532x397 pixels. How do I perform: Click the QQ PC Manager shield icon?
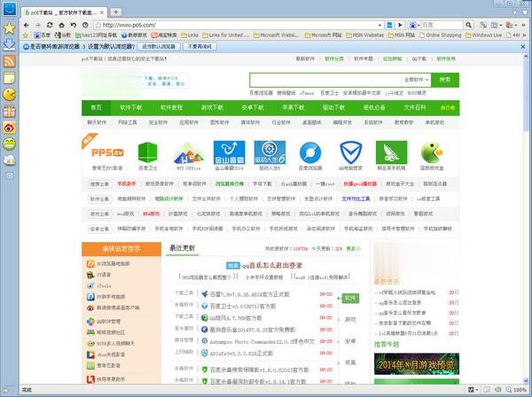tap(351, 153)
